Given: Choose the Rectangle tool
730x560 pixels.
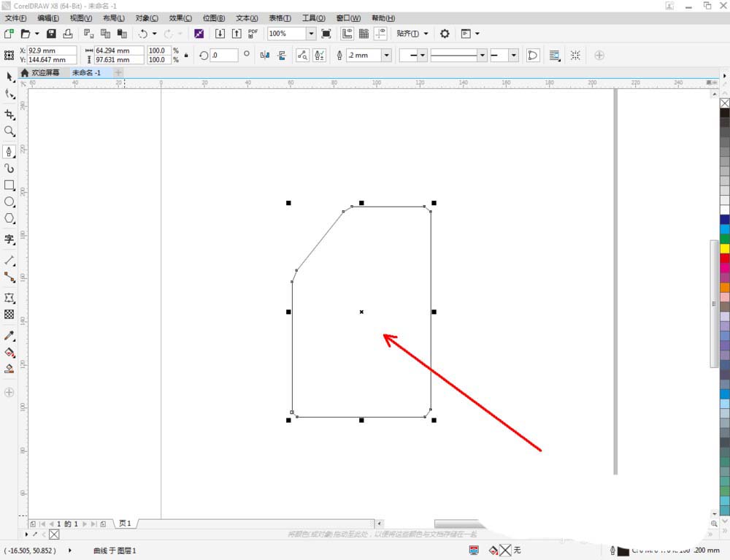Looking at the screenshot, I should click(x=9, y=185).
